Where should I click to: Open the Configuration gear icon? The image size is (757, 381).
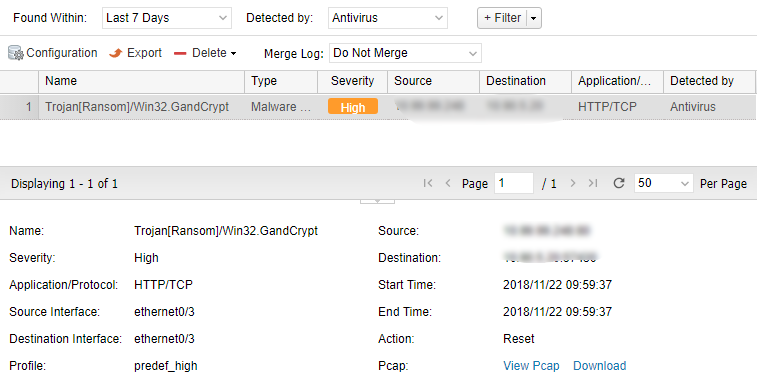coord(15,53)
